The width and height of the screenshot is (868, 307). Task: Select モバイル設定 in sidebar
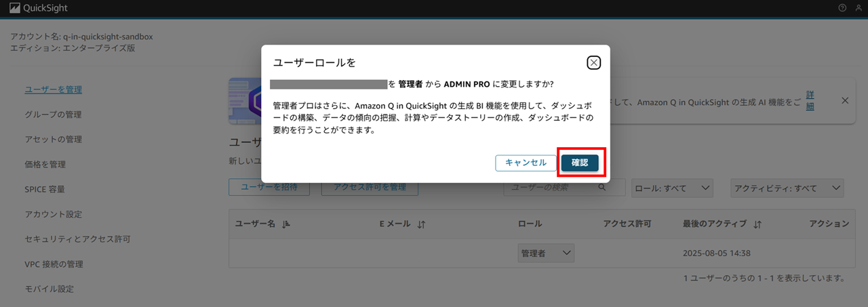click(x=49, y=289)
